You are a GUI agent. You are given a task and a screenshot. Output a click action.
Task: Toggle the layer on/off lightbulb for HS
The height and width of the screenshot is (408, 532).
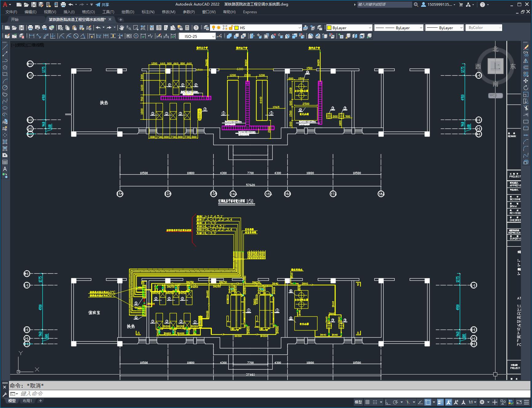[213, 28]
